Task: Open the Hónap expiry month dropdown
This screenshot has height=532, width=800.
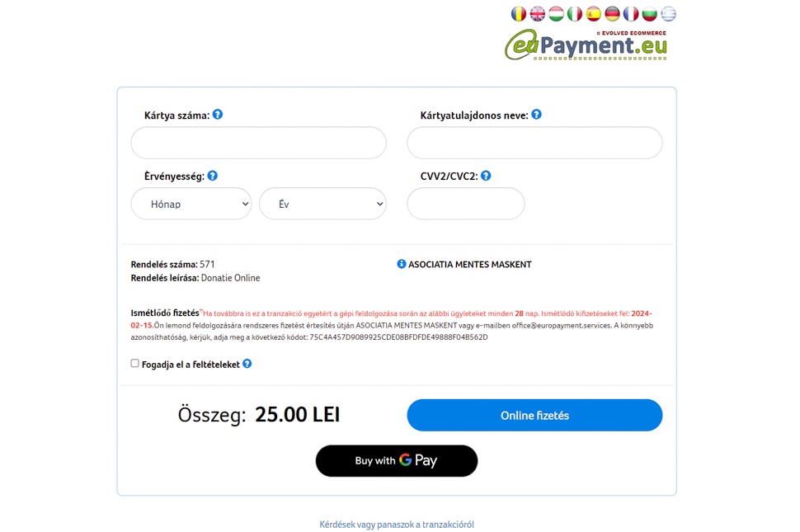Action: (191, 204)
